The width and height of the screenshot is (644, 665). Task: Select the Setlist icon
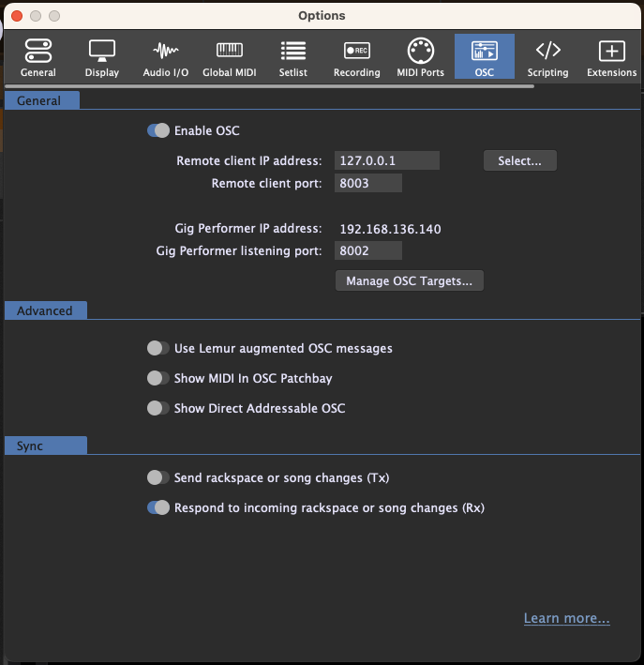292,52
